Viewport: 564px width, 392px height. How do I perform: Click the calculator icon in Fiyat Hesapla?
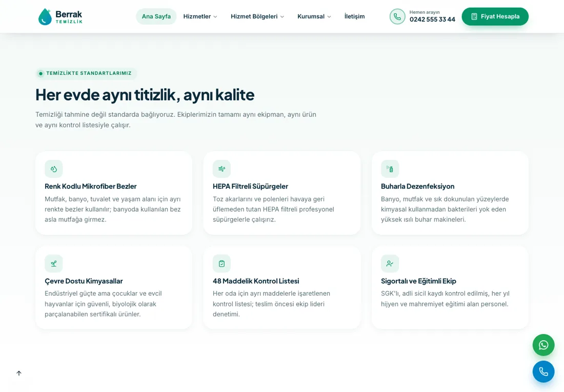[474, 16]
